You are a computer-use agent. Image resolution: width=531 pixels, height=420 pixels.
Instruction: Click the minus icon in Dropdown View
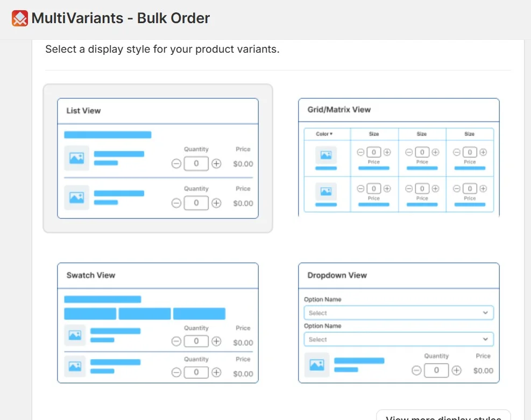coord(416,371)
